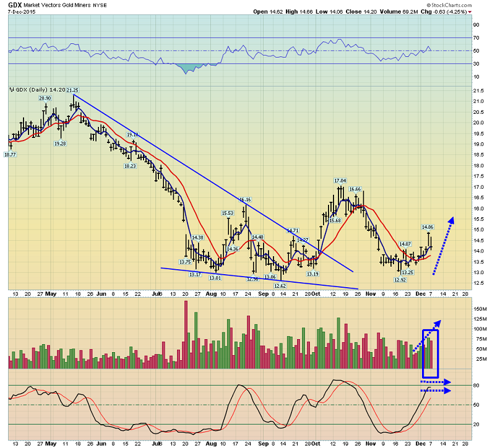This screenshot has width=495, height=448.
Task: Click the May label on the bottom date axis
Action: [x=51, y=444]
